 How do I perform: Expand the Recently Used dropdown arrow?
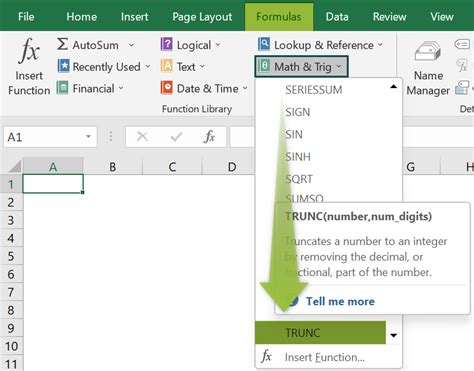click(147, 67)
